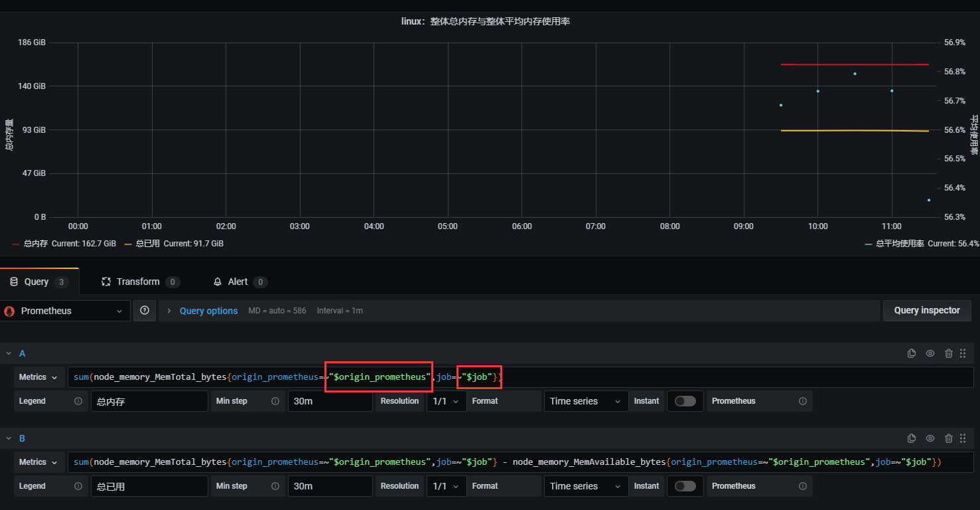Open Format Time series dropdown in query A
This screenshot has width=980, height=510.
click(x=586, y=401)
